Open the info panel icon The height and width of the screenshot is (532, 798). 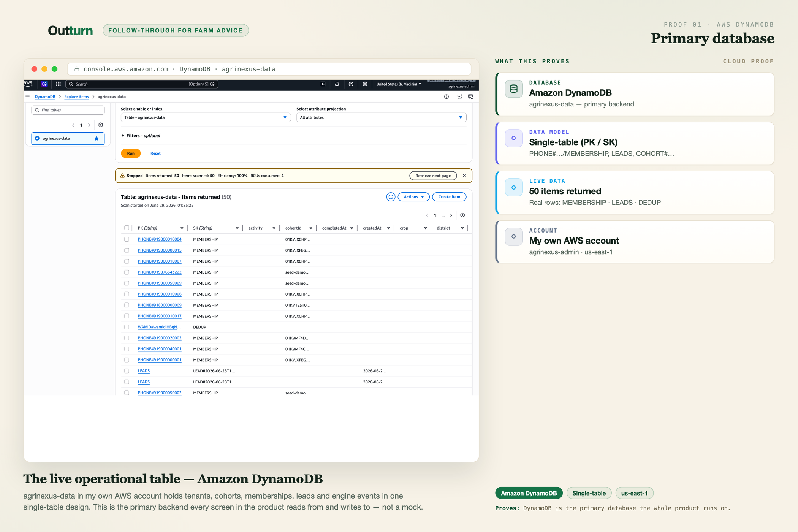[446, 97]
